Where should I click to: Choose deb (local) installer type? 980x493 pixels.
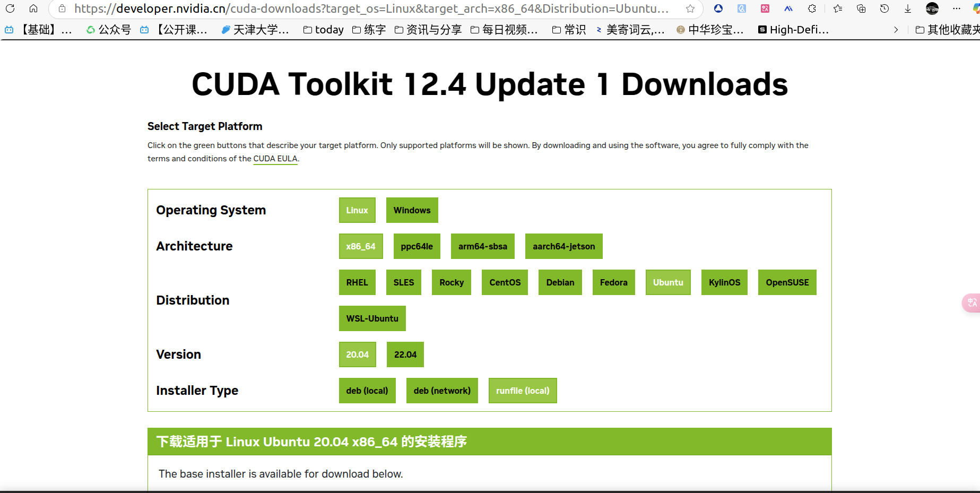click(367, 391)
